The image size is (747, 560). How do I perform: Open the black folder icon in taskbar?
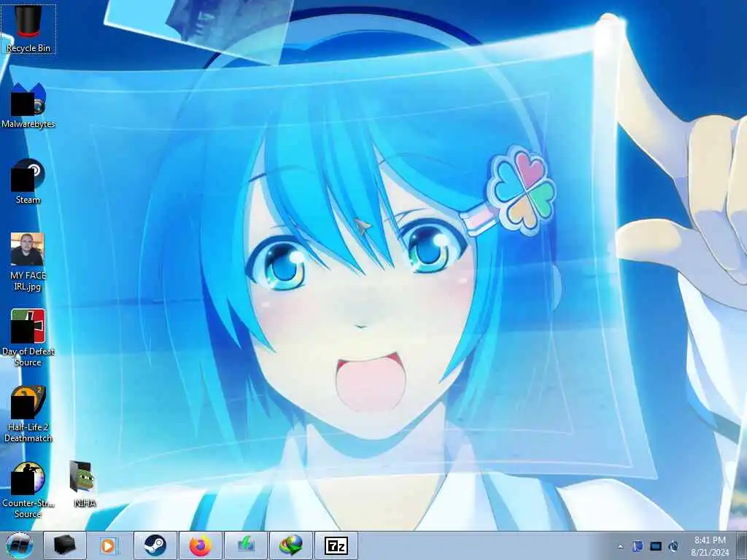tap(65, 545)
